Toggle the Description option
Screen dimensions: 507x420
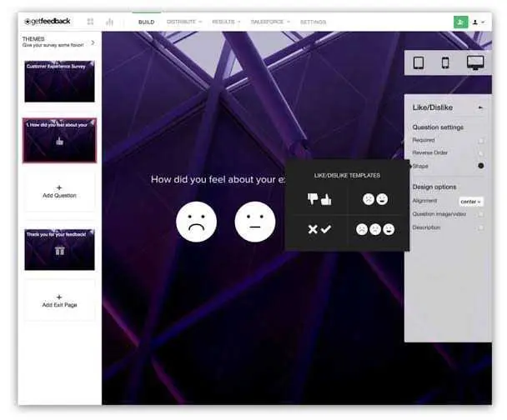[481, 227]
